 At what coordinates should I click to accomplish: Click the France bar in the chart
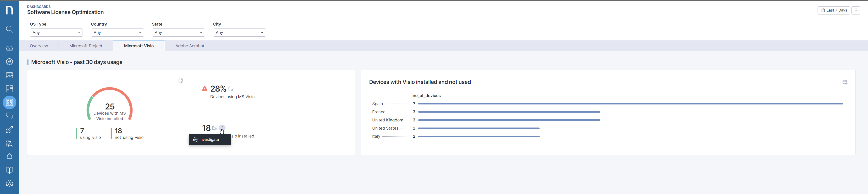509,112
